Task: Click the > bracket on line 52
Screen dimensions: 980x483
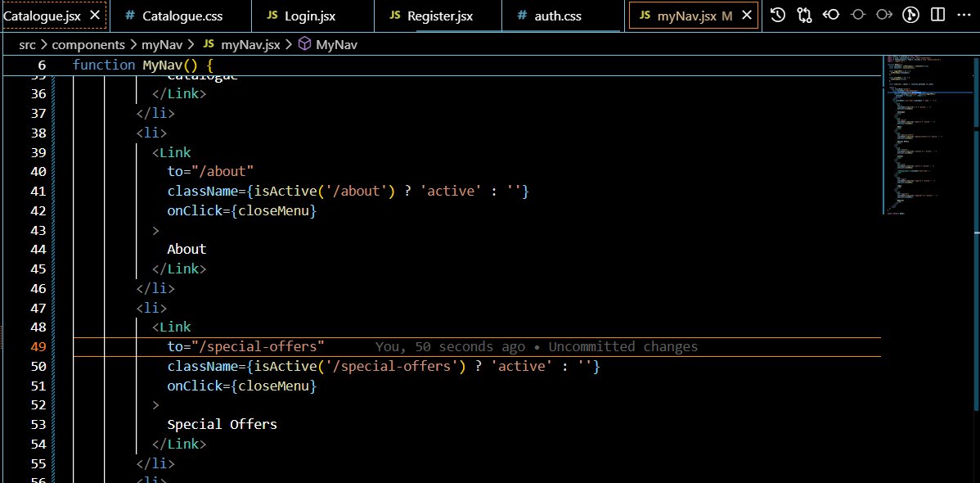Action: 155,404
